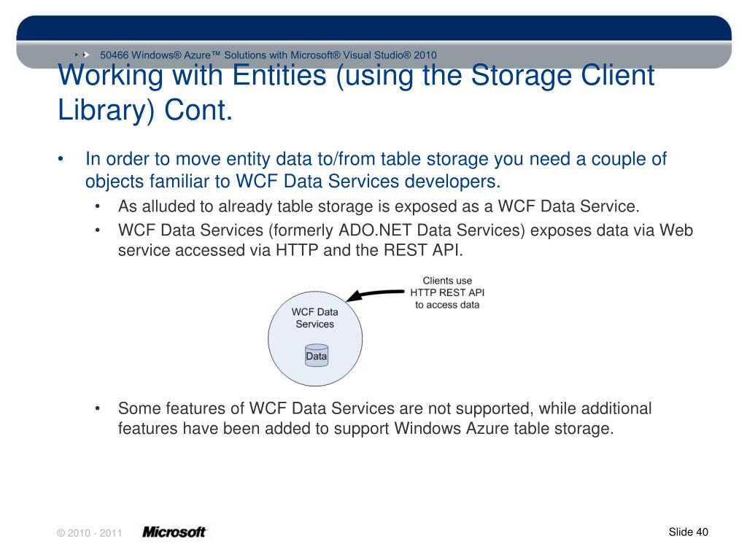The height and width of the screenshot is (560, 747).
Task: Click the tiny triangle bullet in header
Action: coord(76,55)
